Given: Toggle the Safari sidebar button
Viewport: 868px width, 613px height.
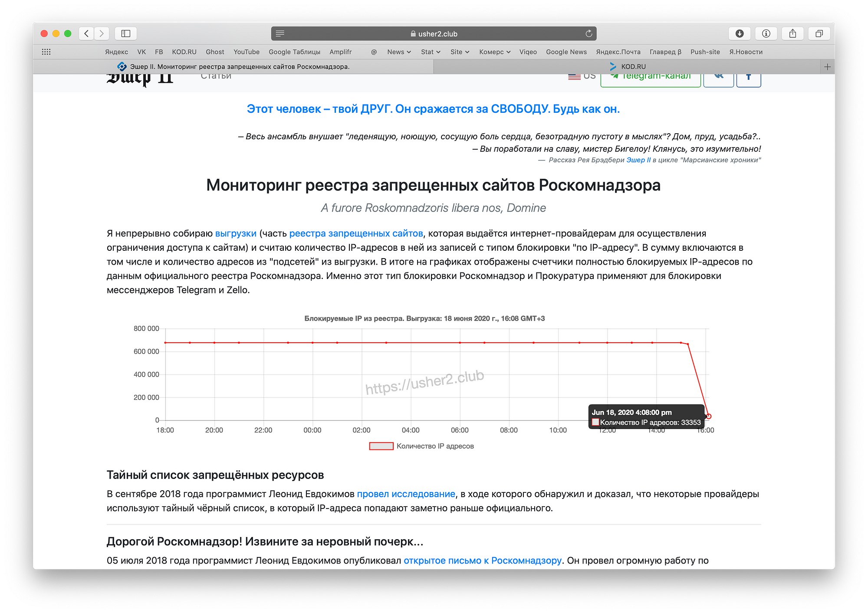Looking at the screenshot, I should pyautogui.click(x=126, y=33).
